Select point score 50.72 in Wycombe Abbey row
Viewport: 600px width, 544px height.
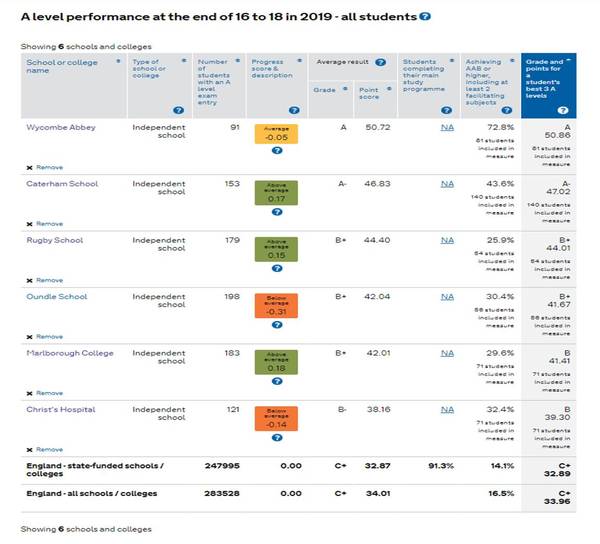[378, 127]
